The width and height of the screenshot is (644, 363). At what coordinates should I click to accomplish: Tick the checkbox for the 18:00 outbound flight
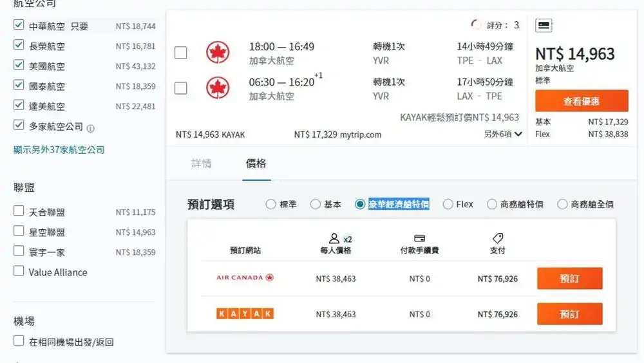(x=181, y=53)
